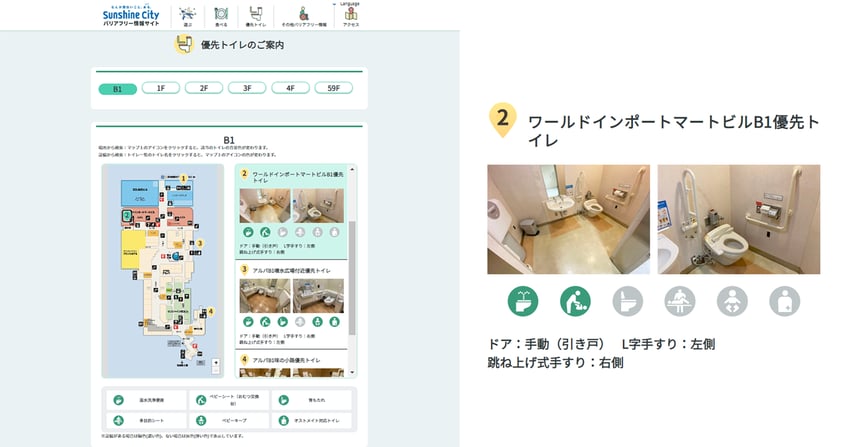Switch to the 4F floor tab
Image resolution: width=850 pixels, height=447 pixels.
[x=291, y=88]
